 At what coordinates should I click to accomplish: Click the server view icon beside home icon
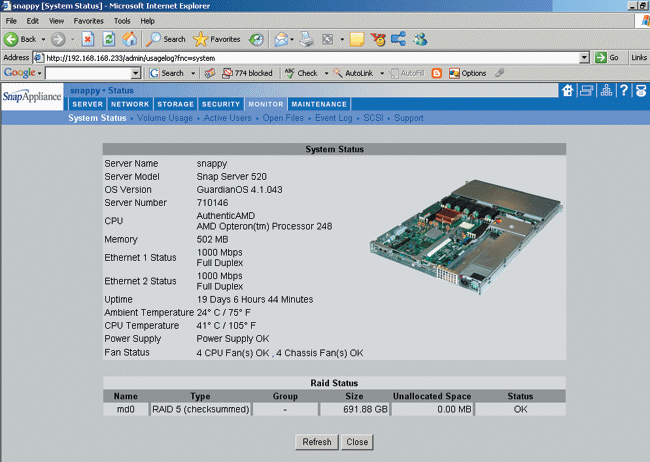[x=586, y=90]
